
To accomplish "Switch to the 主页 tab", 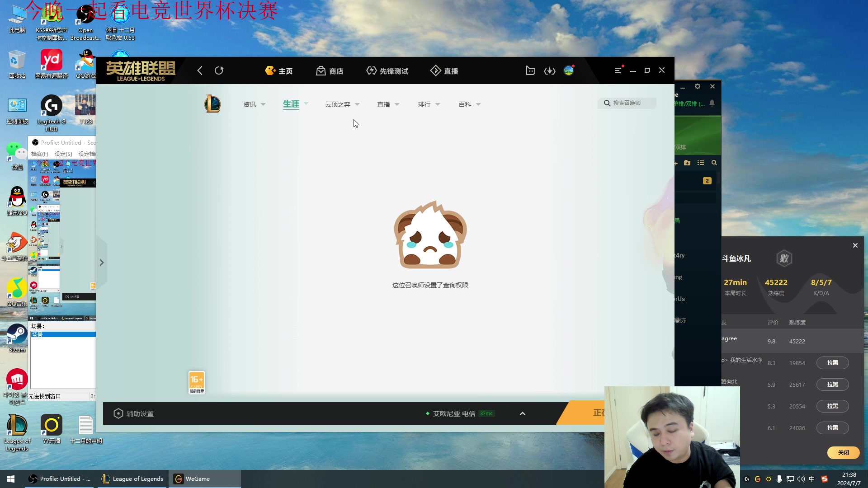I will pos(279,71).
